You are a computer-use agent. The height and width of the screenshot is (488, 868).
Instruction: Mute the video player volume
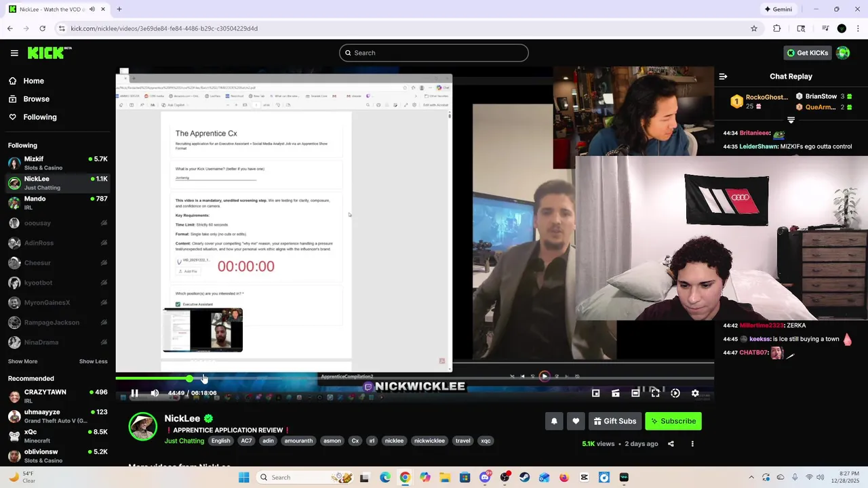[155, 393]
